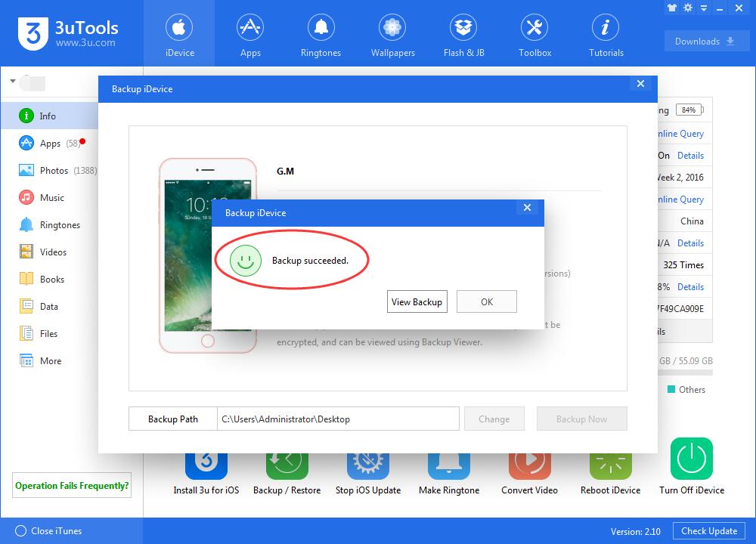Open the Toolbox tab

[x=534, y=34]
